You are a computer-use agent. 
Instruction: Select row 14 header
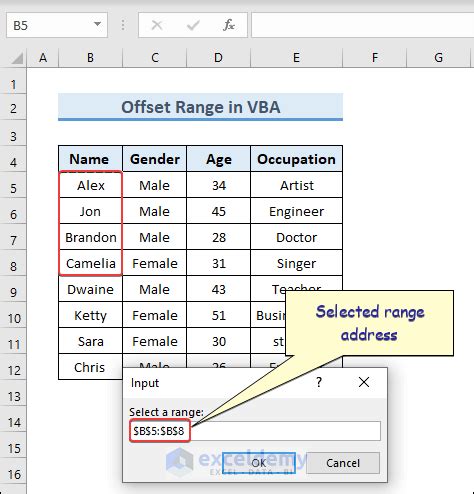(x=13, y=419)
